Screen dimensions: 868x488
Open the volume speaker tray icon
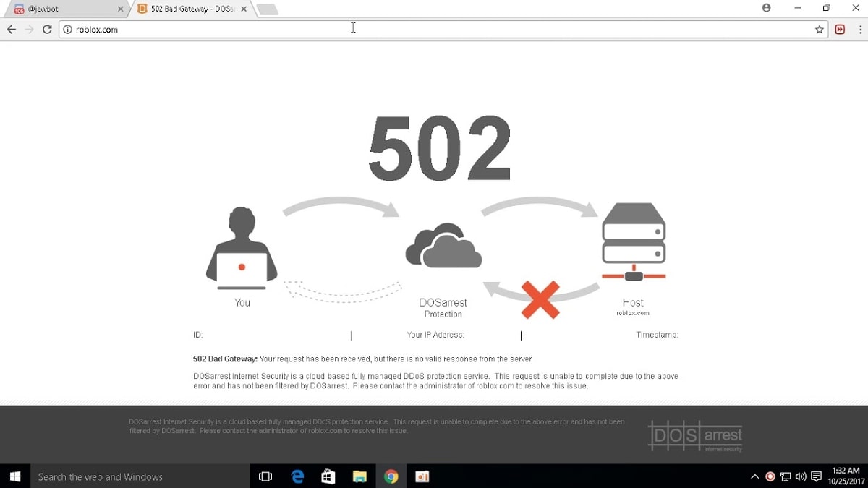(801, 476)
